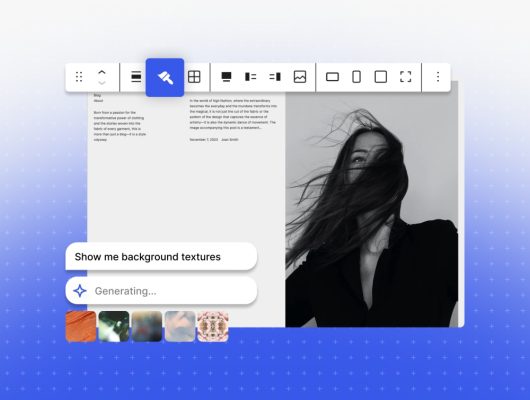
Task: Select the portrait rectangle aspect icon
Action: pyautogui.click(x=356, y=77)
